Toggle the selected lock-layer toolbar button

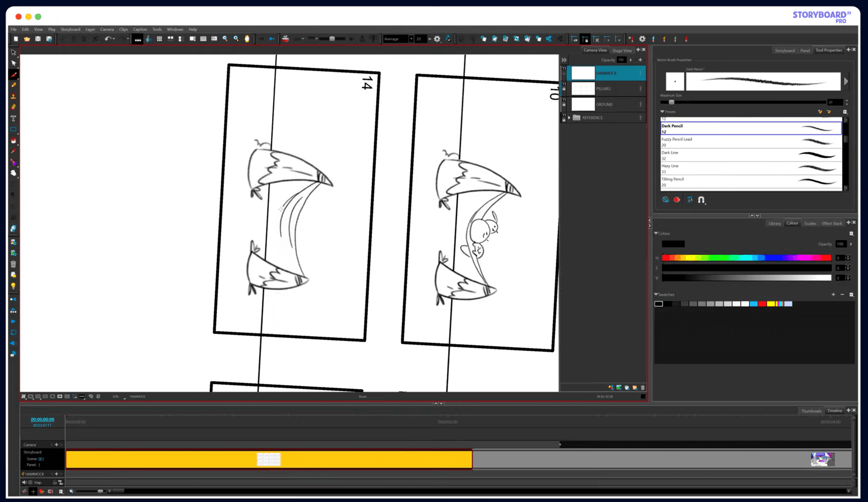tap(585, 39)
